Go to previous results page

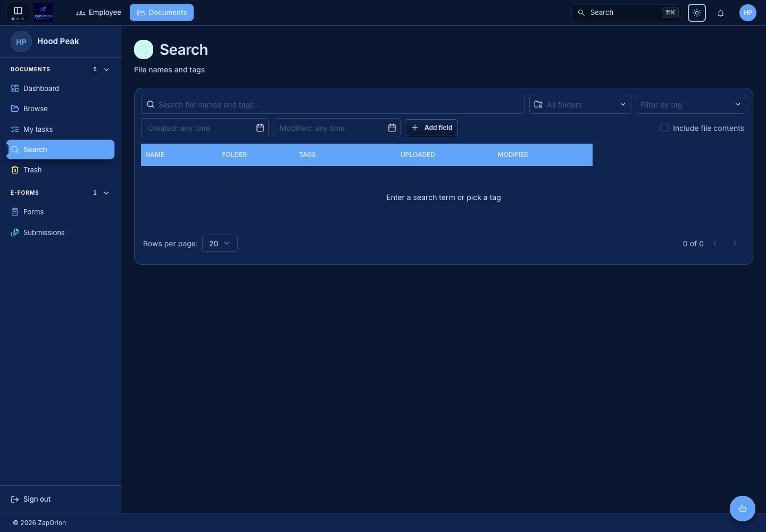715,243
